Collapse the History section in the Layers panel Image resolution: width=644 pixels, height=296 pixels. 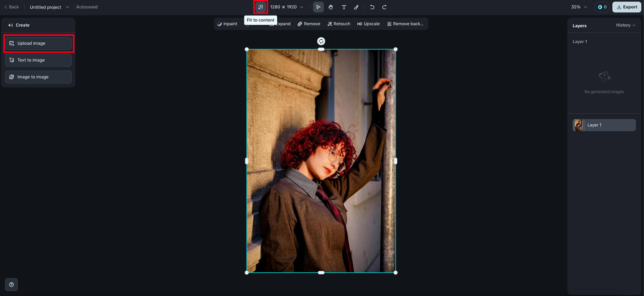click(x=625, y=25)
